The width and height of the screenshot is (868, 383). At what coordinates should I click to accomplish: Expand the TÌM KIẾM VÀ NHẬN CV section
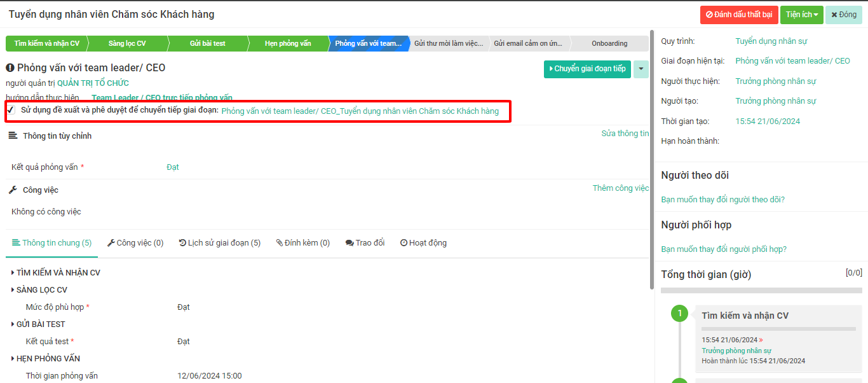(x=56, y=273)
